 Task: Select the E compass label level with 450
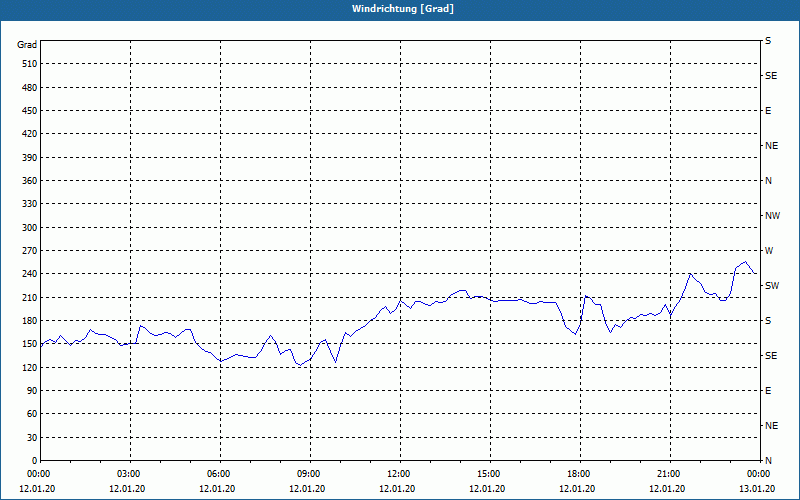pos(768,111)
